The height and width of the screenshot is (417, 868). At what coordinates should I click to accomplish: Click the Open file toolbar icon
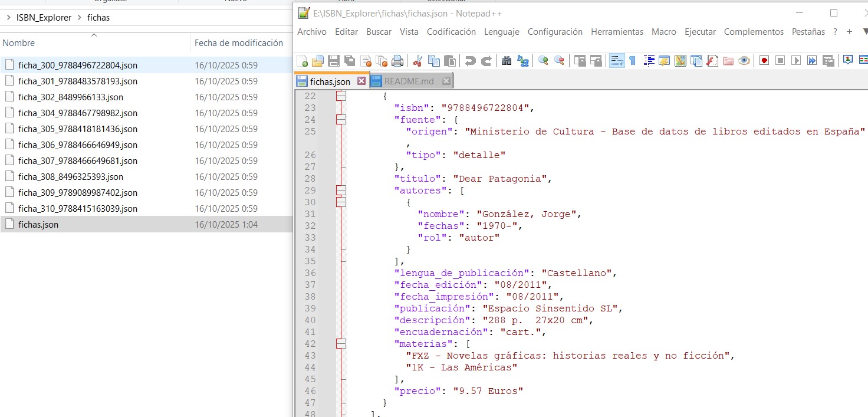318,60
